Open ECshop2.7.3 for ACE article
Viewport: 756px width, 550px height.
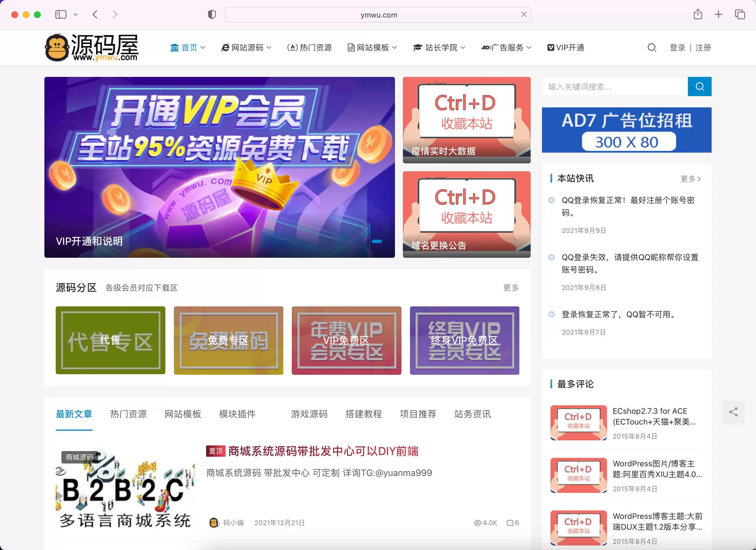point(654,416)
